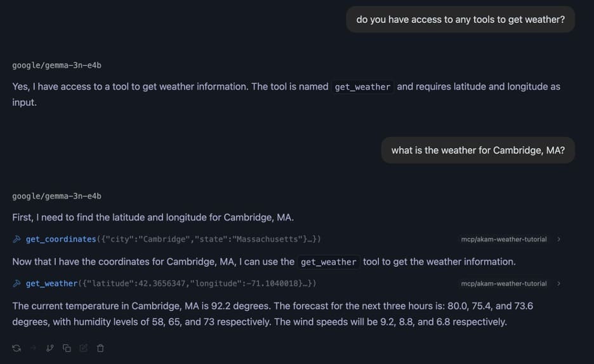
Task: Open the get_weather latitude/longitude call details
Action: click(x=170, y=283)
